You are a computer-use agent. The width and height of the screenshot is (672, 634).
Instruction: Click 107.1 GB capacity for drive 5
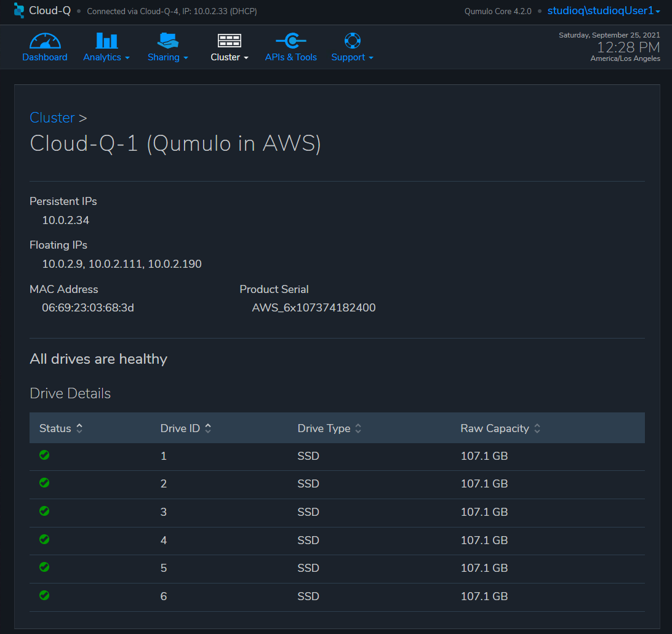pyautogui.click(x=484, y=568)
